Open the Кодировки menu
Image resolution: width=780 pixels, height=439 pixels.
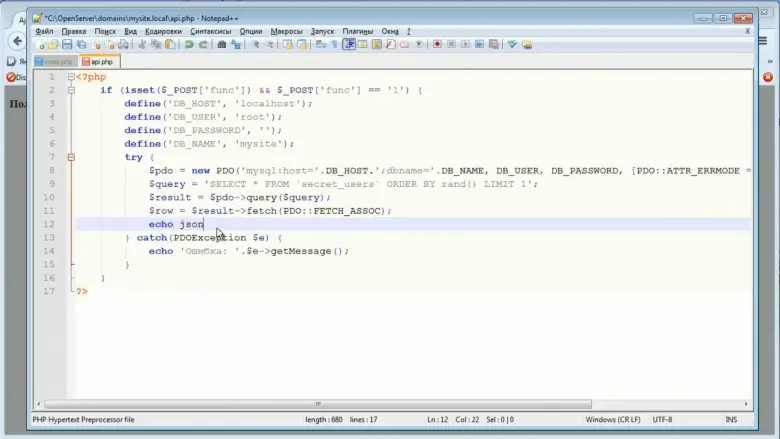[163, 31]
